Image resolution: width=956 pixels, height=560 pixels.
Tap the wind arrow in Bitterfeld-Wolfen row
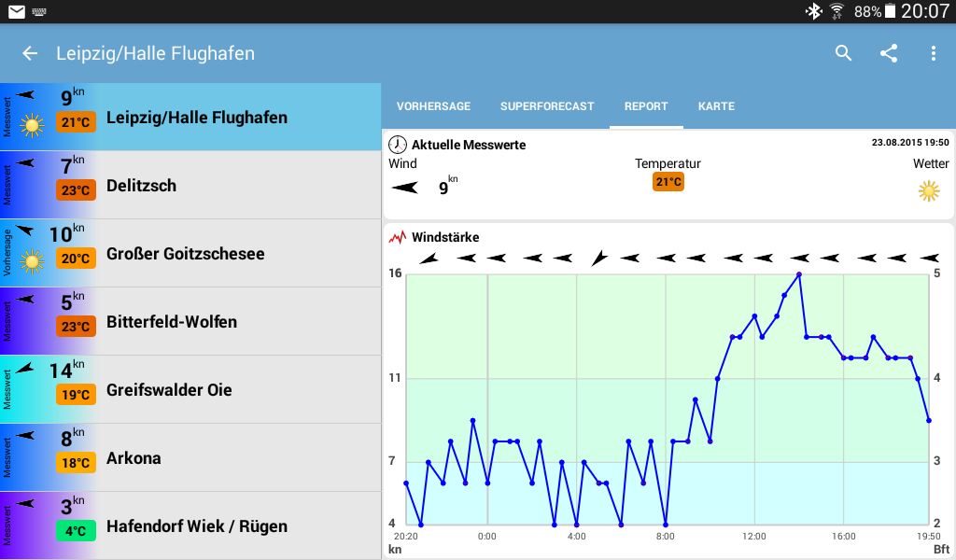[x=25, y=300]
